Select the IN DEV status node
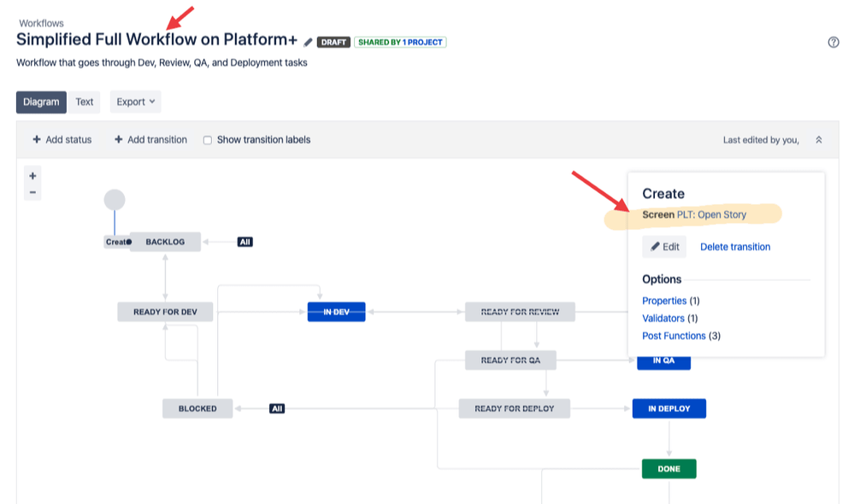Screen dimensions: 854x504 point(337,312)
